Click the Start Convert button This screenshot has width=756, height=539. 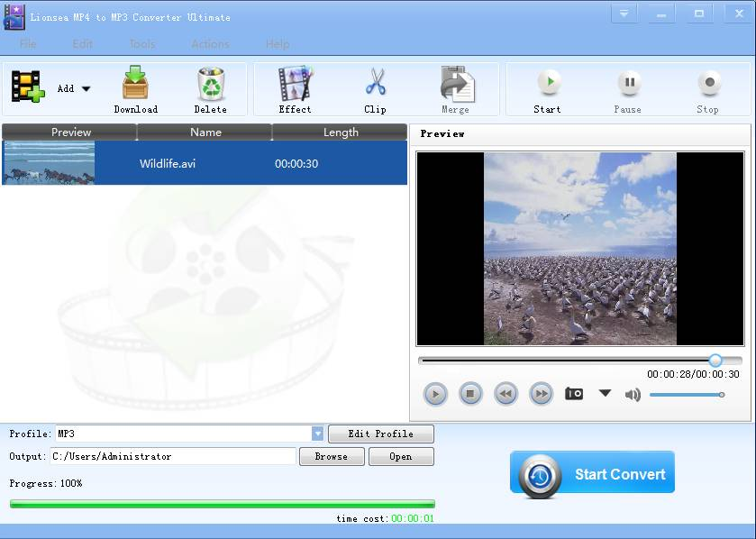(592, 474)
